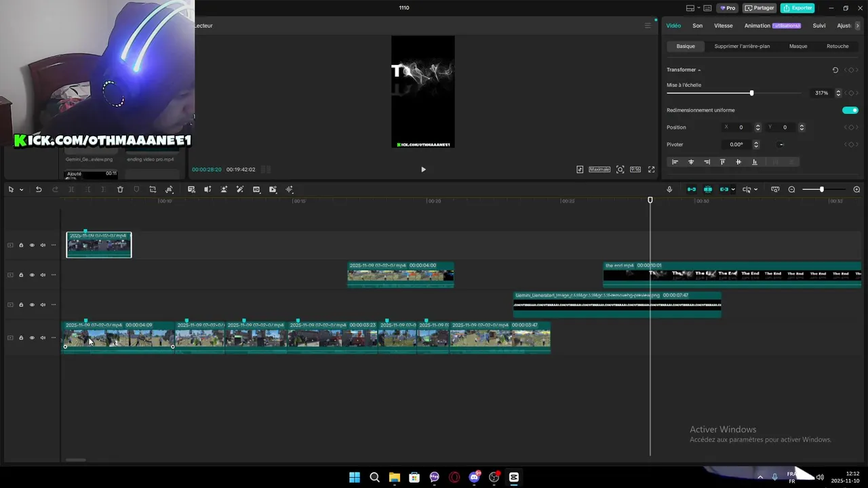Align clip to left edge
868x488 pixels.
[675, 162]
